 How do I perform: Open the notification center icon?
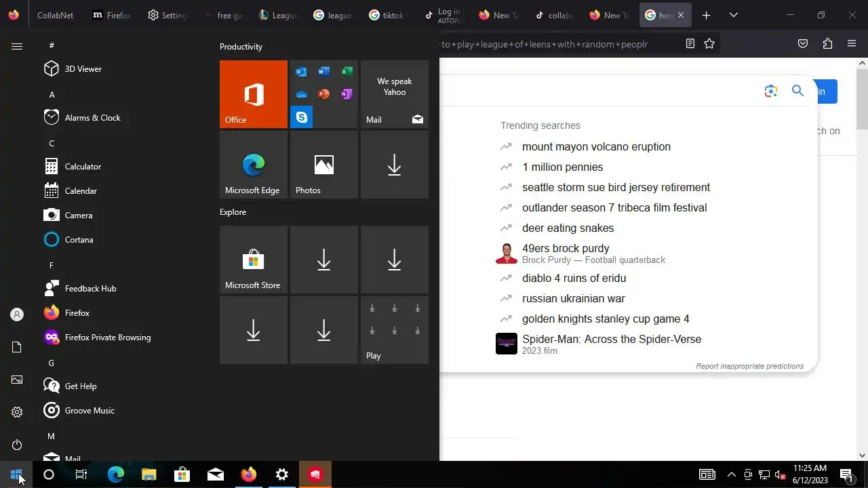coord(846,474)
